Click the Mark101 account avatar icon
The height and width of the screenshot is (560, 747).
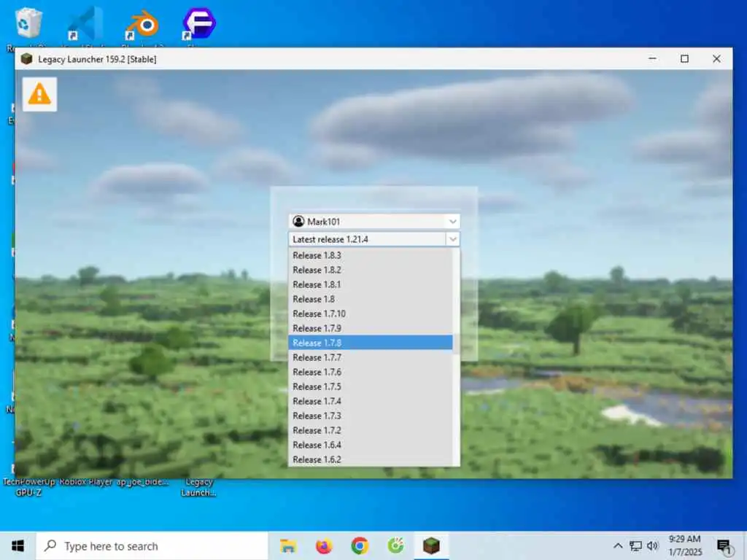coord(298,222)
